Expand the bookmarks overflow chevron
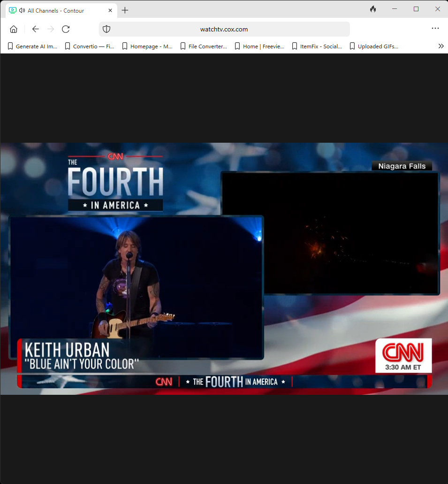 point(441,46)
